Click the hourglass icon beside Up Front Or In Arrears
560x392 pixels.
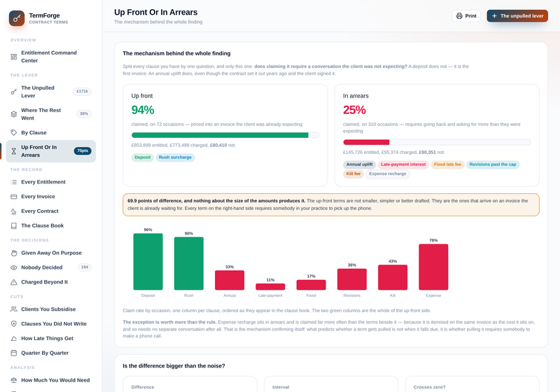(x=13, y=151)
